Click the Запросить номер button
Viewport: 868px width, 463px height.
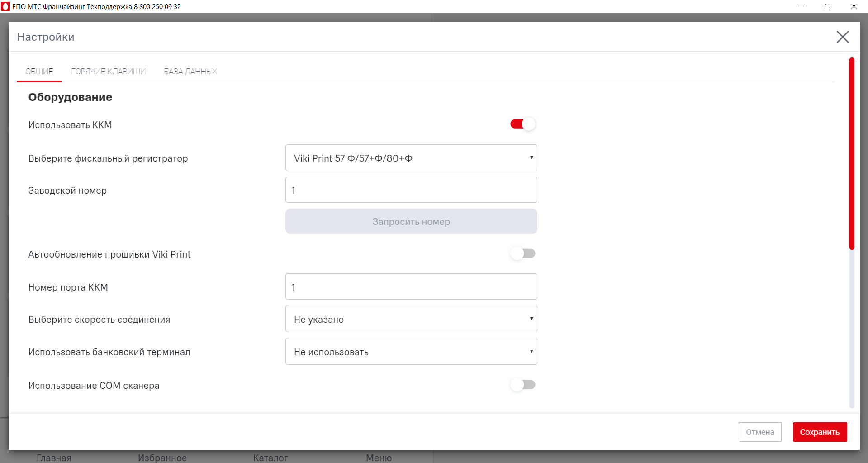(x=411, y=221)
